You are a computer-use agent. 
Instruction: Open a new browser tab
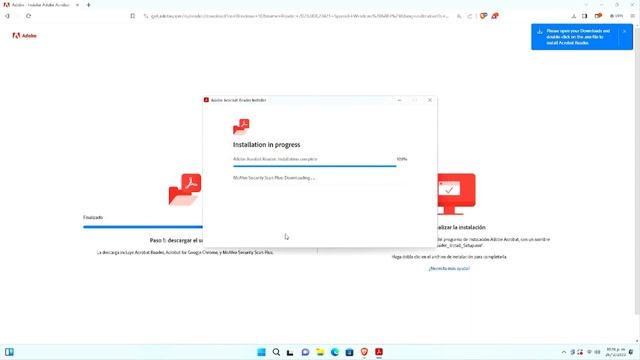[x=89, y=5]
